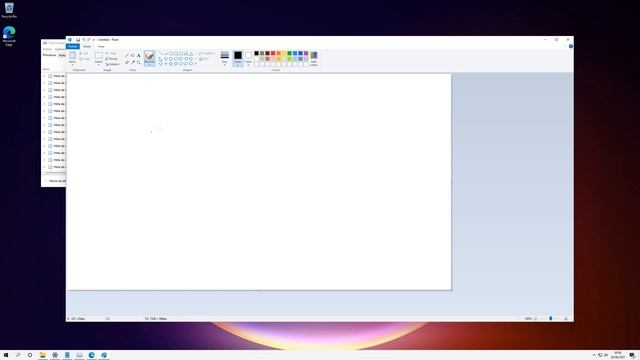Image resolution: width=640 pixels, height=360 pixels.
Task: Click the zoom out minus button
Action: point(536,318)
